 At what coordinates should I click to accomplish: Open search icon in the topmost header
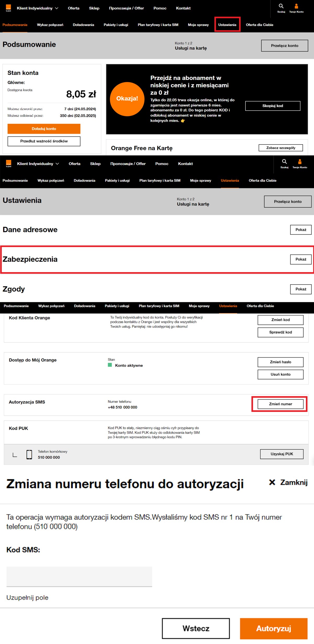coord(281,6)
